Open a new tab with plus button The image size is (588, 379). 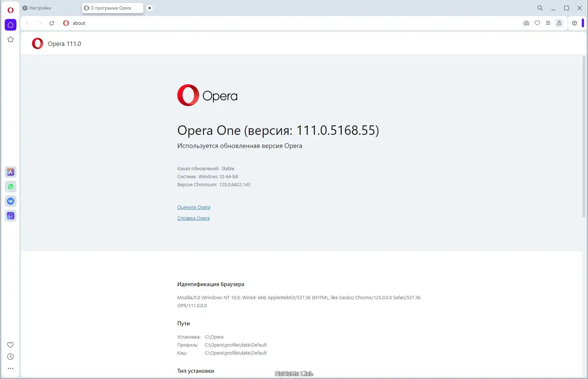[x=150, y=8]
